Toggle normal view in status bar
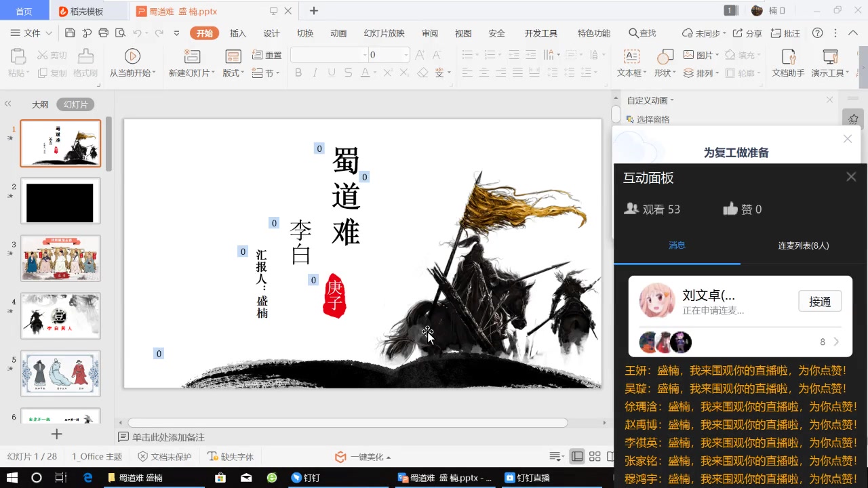The width and height of the screenshot is (868, 488). tap(577, 457)
